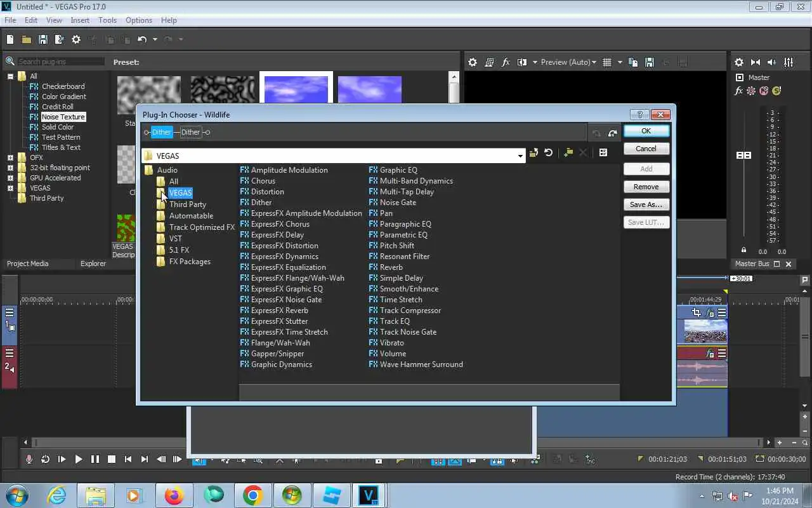Select the Noise Gate plug-in

(x=398, y=203)
